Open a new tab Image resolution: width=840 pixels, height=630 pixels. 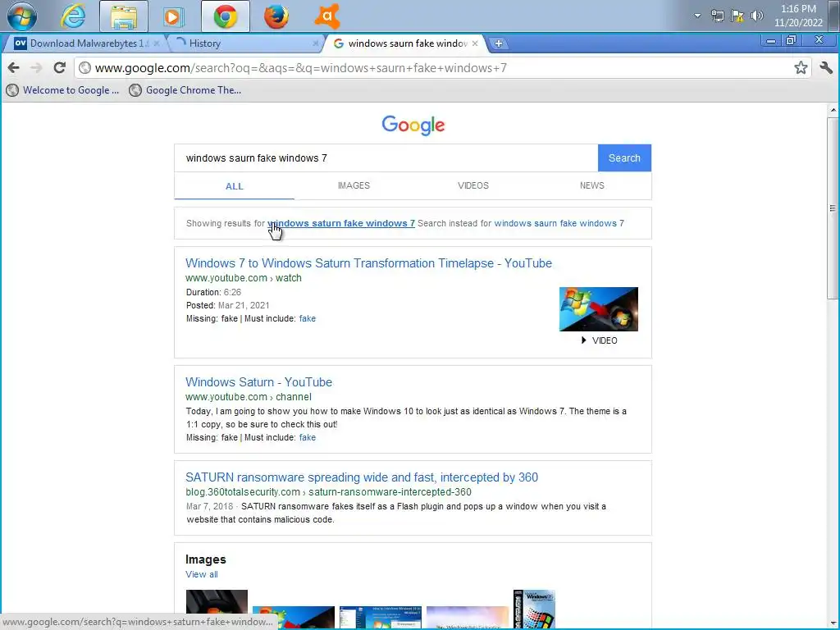[498, 43]
